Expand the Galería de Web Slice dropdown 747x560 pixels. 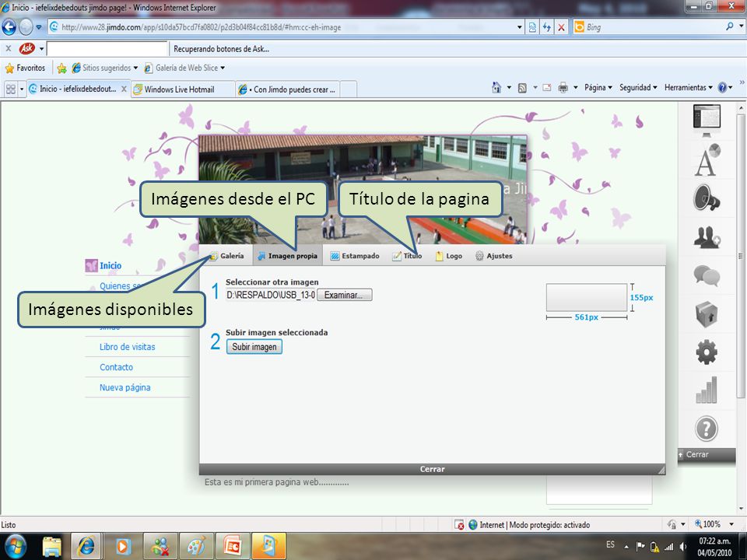(x=223, y=68)
